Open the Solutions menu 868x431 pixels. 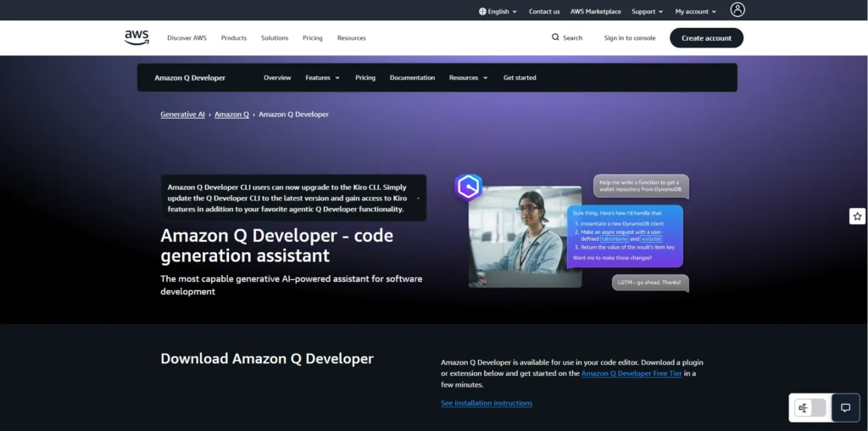tap(275, 37)
